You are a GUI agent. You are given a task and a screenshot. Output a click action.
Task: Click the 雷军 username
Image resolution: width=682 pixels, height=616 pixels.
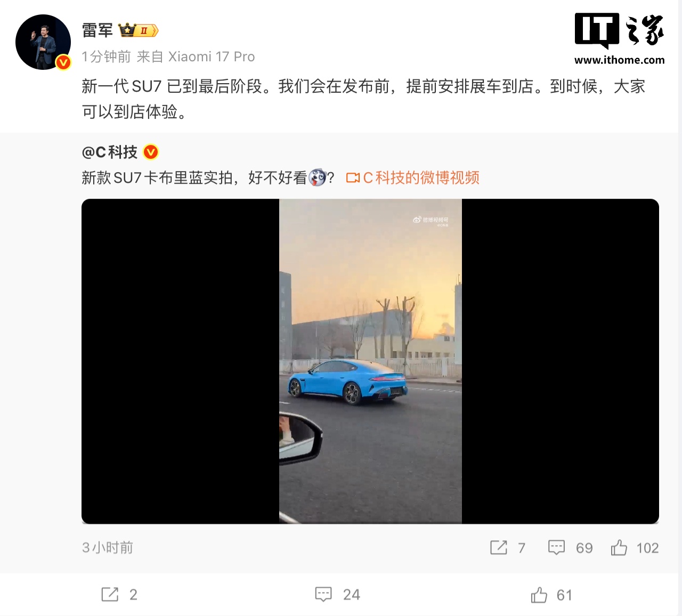coord(98,30)
